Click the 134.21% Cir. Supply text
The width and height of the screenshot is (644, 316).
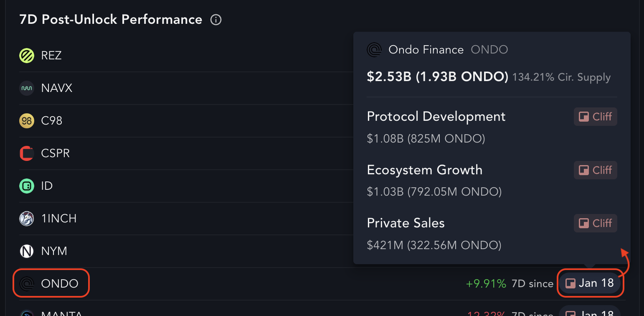[562, 77]
